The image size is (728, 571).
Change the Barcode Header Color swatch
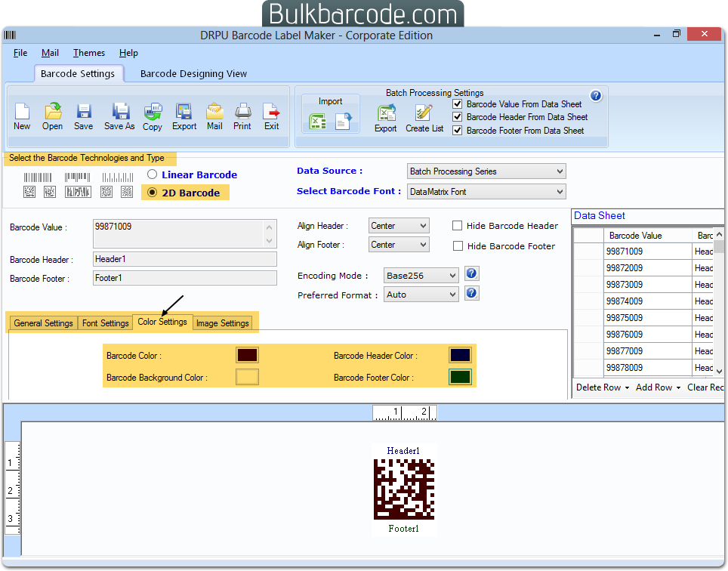pos(460,354)
